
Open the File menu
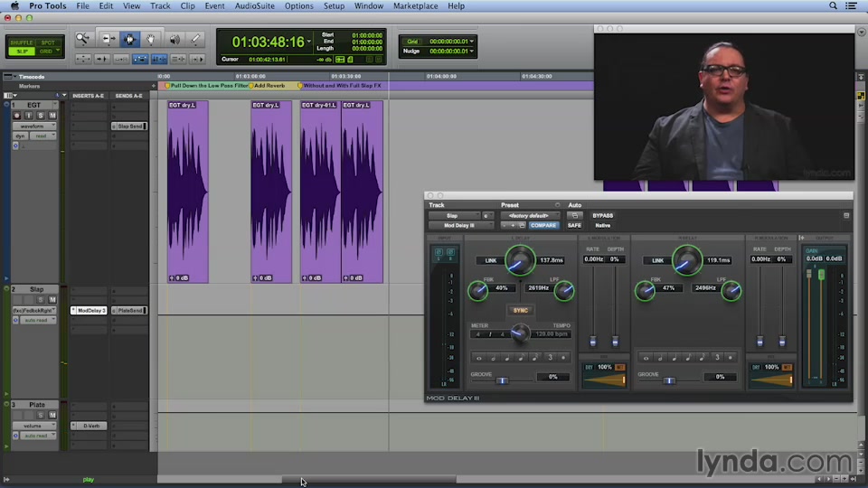pos(82,5)
